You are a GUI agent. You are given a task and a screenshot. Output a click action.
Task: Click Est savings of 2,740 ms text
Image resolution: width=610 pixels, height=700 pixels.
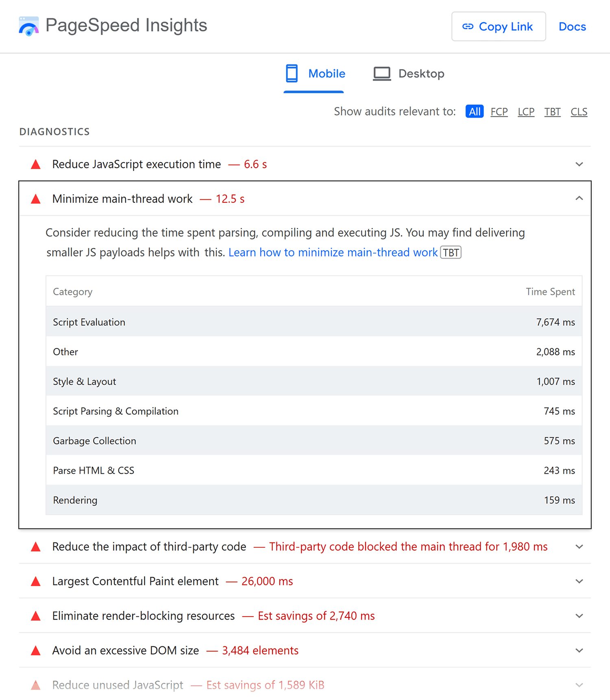(x=316, y=616)
